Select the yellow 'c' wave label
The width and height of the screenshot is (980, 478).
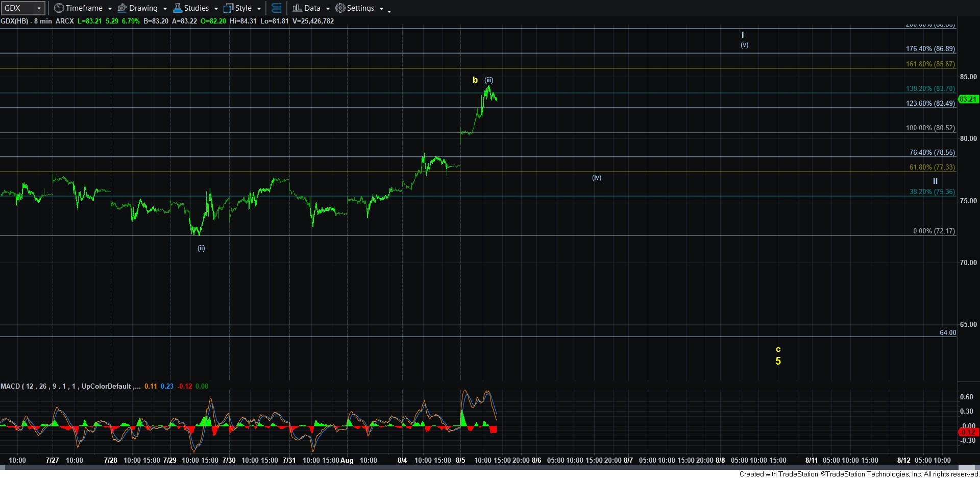(x=778, y=349)
